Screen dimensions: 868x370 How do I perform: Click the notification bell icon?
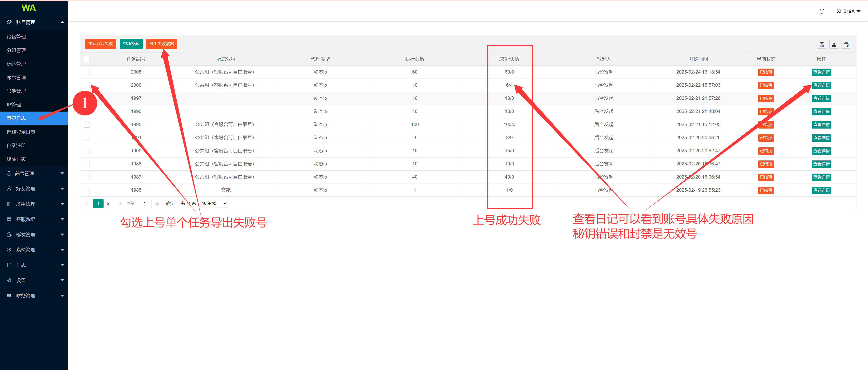[x=822, y=12]
